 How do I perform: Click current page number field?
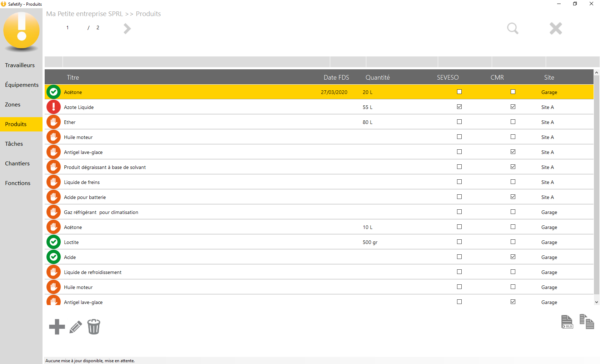tap(67, 28)
